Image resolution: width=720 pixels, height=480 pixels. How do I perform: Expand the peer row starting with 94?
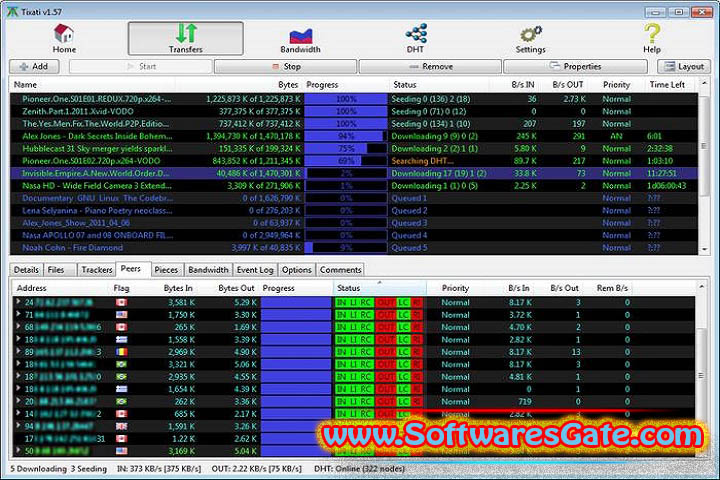pos(18,426)
